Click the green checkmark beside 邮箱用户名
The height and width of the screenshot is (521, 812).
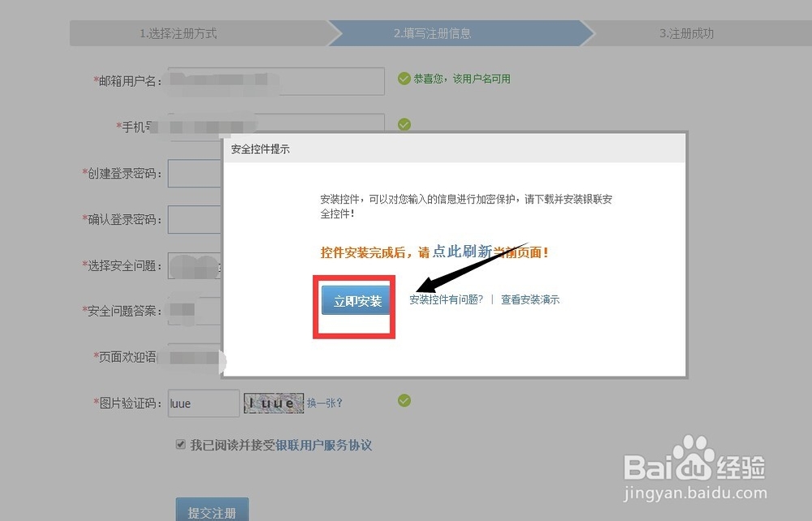pos(404,78)
